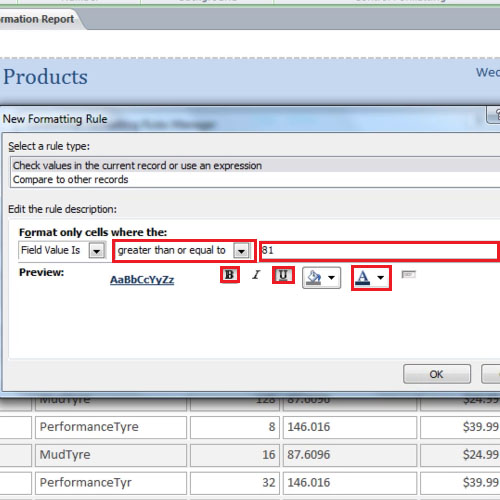Click the OK button
Image resolution: width=500 pixels, height=500 pixels.
(x=437, y=374)
